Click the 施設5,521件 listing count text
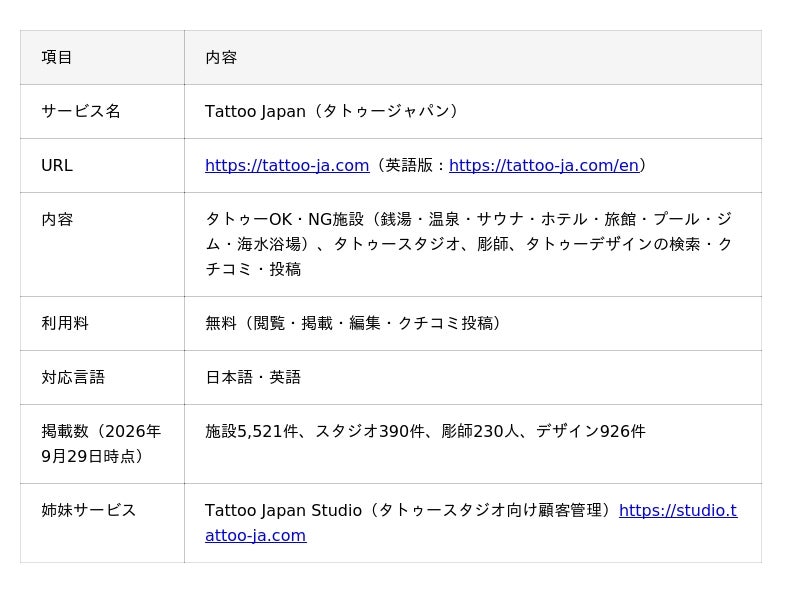800x593 pixels. pyautogui.click(x=252, y=431)
